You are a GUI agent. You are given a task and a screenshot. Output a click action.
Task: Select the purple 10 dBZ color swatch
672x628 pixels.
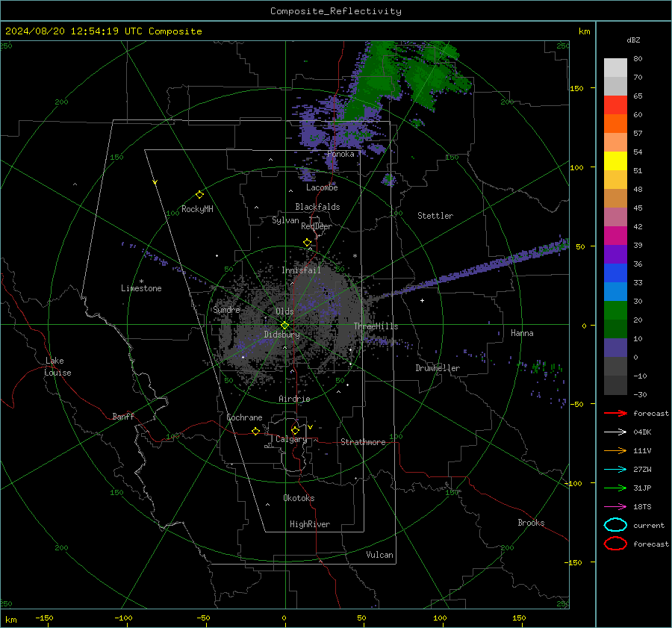(x=615, y=348)
